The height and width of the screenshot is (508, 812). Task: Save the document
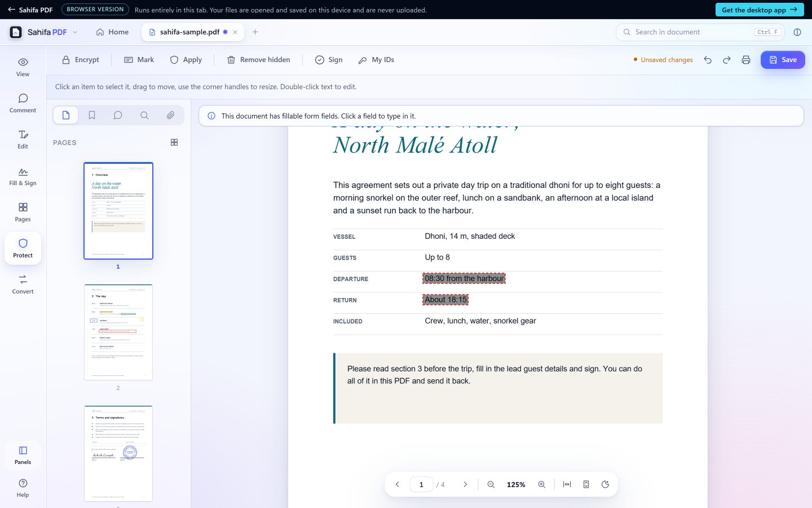(783, 60)
